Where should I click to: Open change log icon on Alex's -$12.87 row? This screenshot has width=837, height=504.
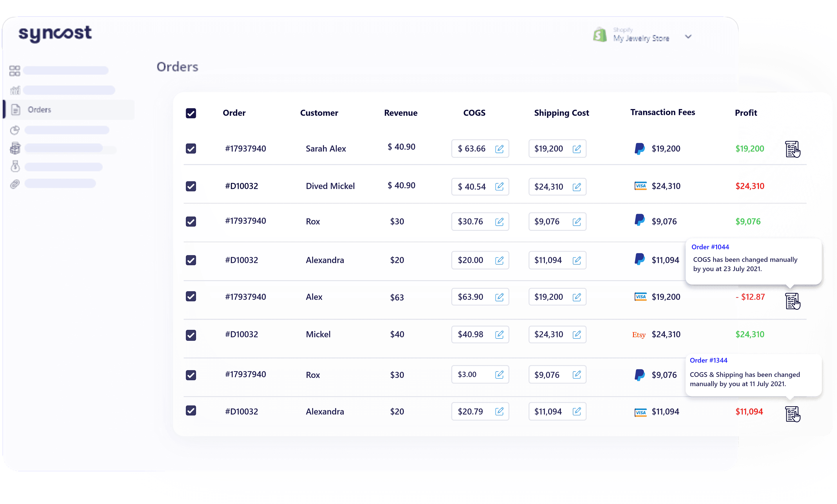click(792, 301)
